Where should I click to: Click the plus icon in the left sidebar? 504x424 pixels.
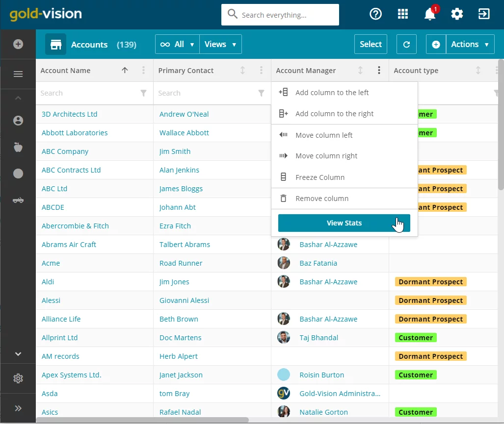(x=18, y=44)
